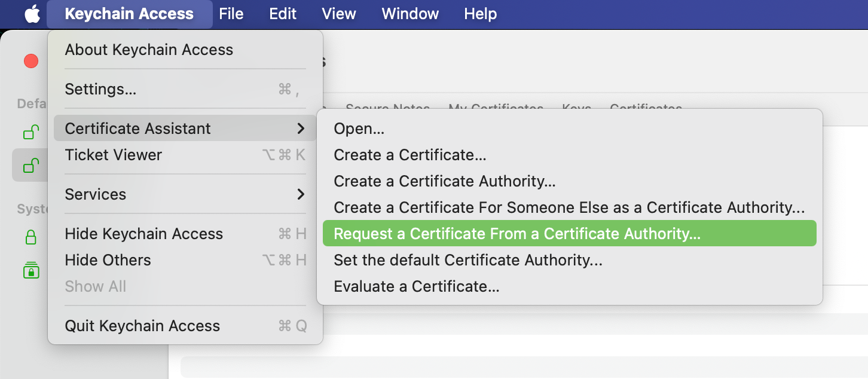This screenshot has height=379, width=868.
Task: Open the Window menu
Action: 410,14
